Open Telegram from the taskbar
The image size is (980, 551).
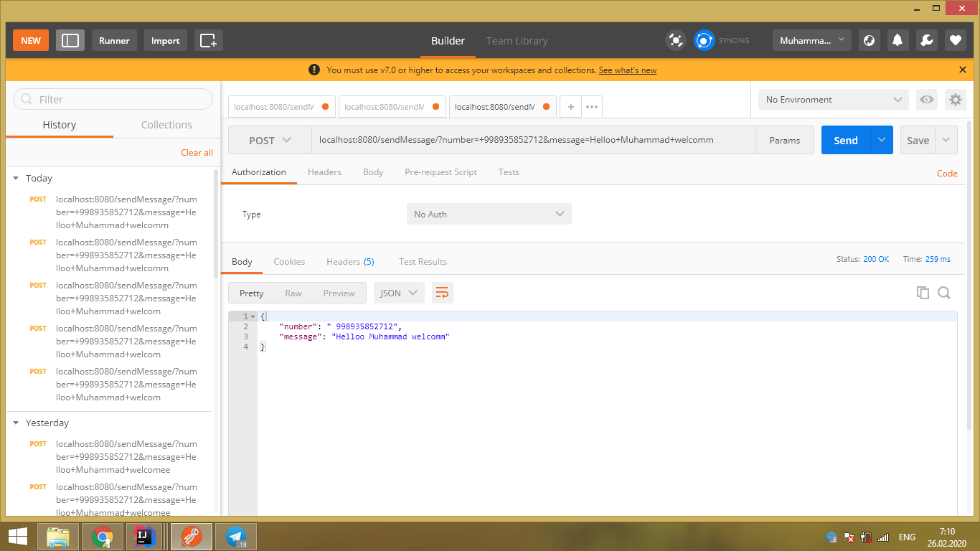[235, 536]
